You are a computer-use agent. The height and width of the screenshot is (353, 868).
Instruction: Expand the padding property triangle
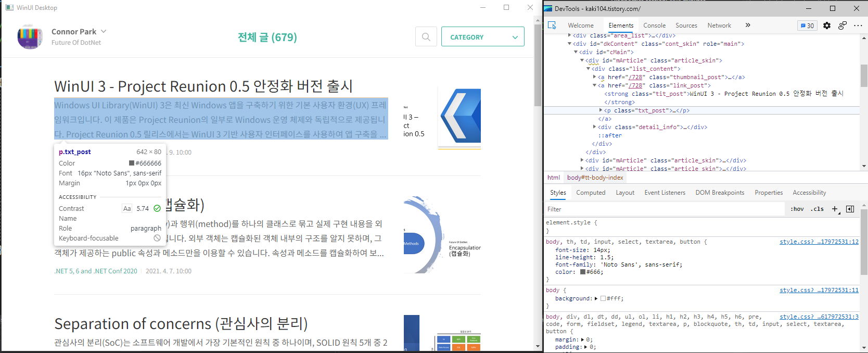click(586, 347)
